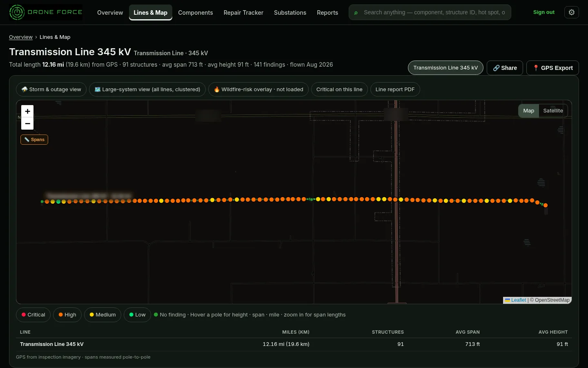Zoom out on the map

27,123
